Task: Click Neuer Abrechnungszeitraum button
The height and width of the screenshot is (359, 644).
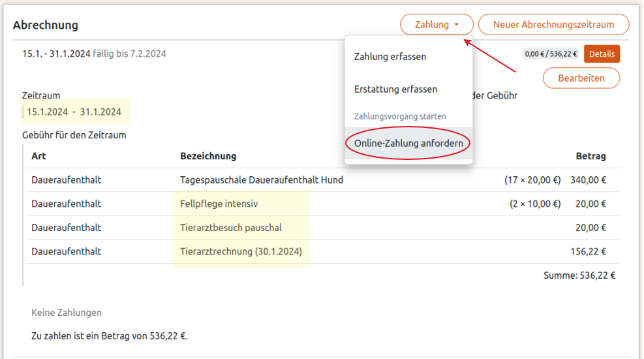Action: (x=553, y=25)
